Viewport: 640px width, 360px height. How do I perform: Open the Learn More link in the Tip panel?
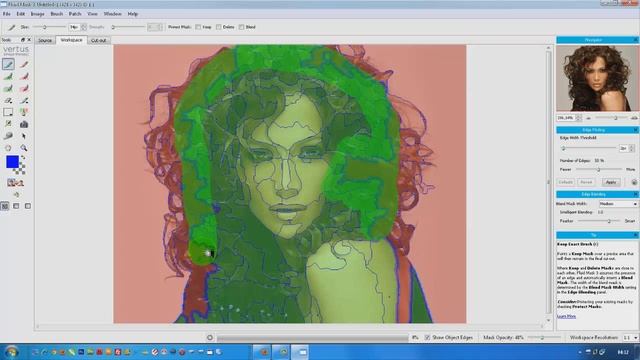(567, 316)
